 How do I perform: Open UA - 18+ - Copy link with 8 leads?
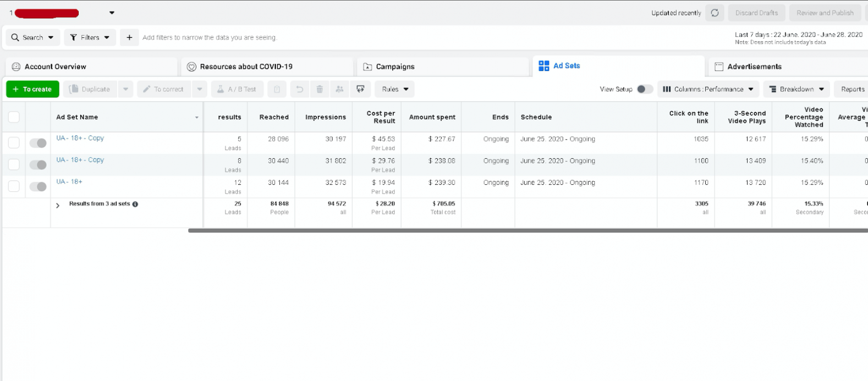pyautogui.click(x=80, y=160)
